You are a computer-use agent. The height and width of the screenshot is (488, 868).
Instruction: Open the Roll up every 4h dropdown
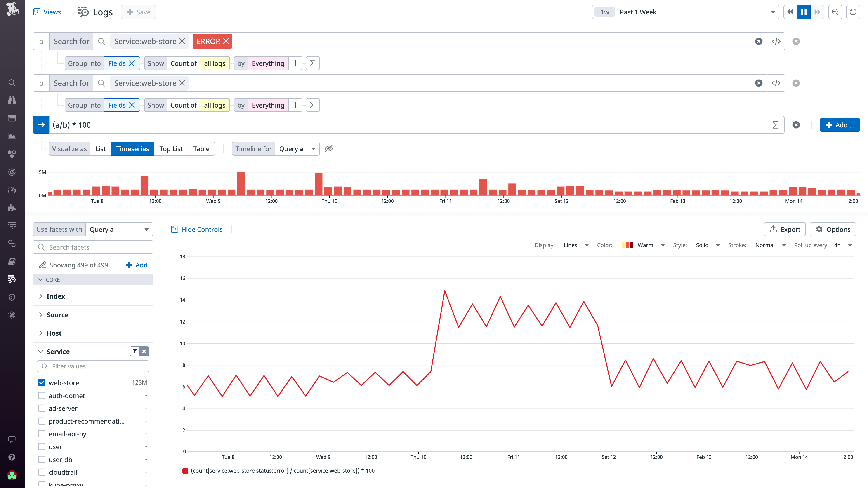coord(842,245)
